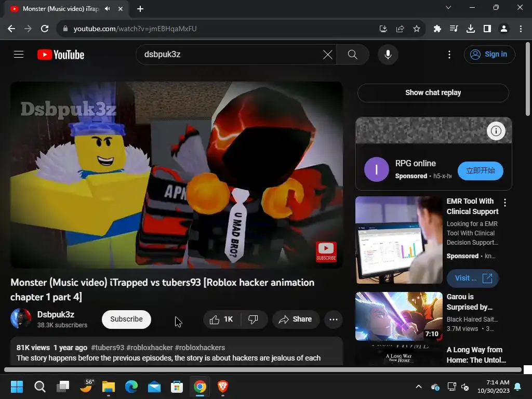Click the #tubers93 hashtag

[108, 348]
